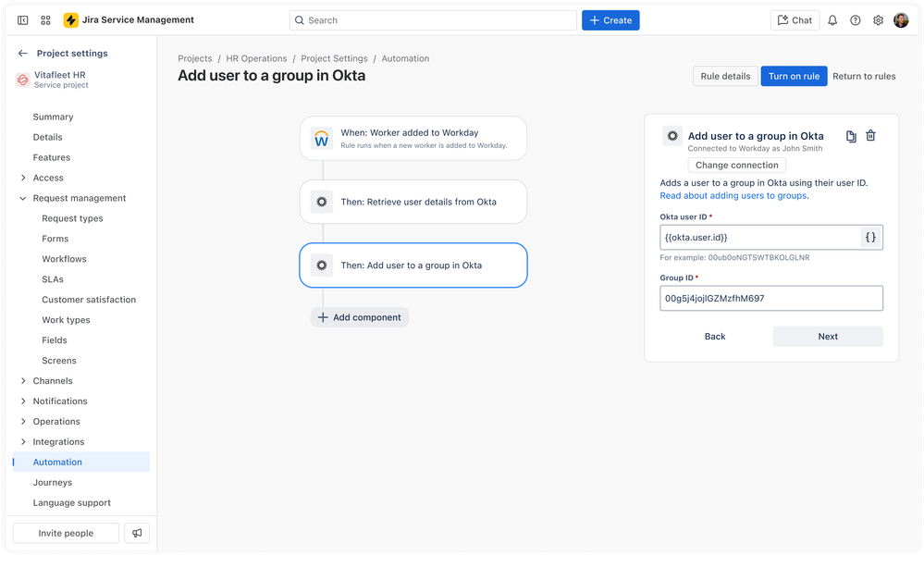
Task: Select Then: Add user to a group step
Action: pyautogui.click(x=413, y=265)
